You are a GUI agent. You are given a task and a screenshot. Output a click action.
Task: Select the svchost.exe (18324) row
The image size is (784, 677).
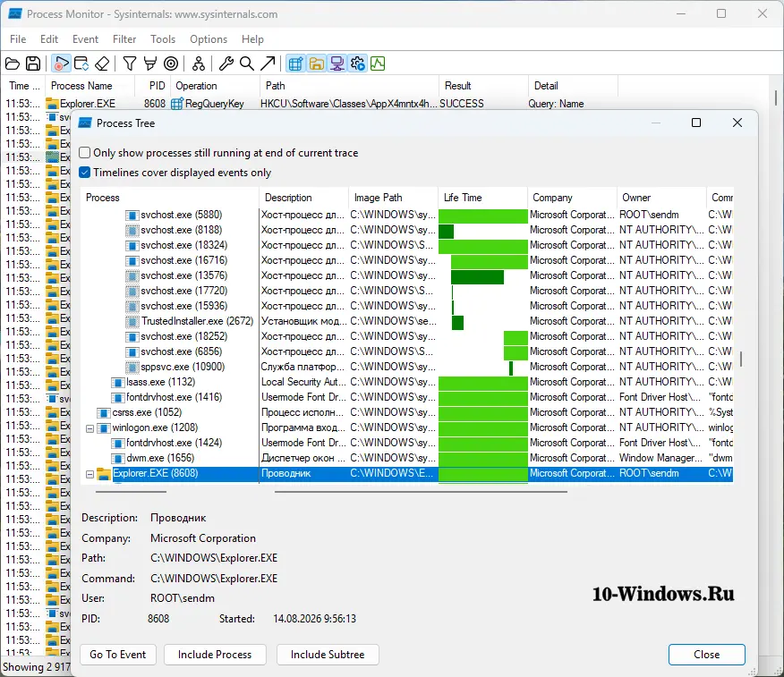click(x=407, y=245)
